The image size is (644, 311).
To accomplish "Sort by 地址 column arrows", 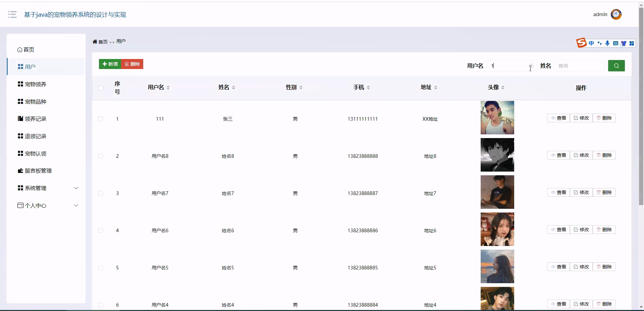I will pyautogui.click(x=436, y=87).
